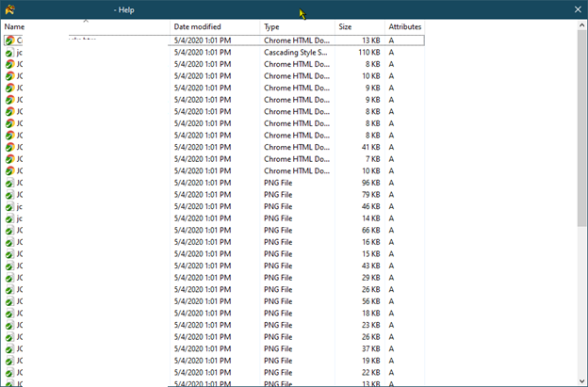
Task: Click the vertical scrollbar thumb
Action: 581,128
